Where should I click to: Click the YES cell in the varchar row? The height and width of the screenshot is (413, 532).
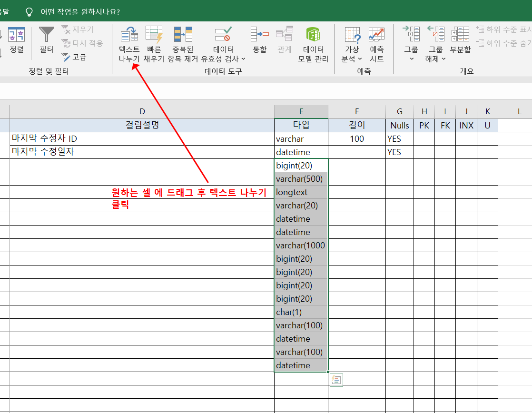coord(400,139)
